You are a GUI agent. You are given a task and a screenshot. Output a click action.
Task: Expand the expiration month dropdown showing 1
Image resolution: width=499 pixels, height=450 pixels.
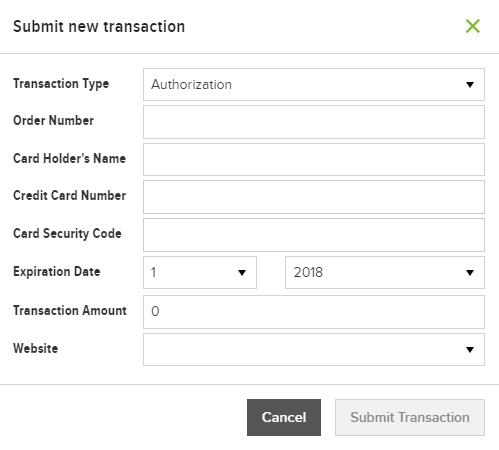coord(200,272)
